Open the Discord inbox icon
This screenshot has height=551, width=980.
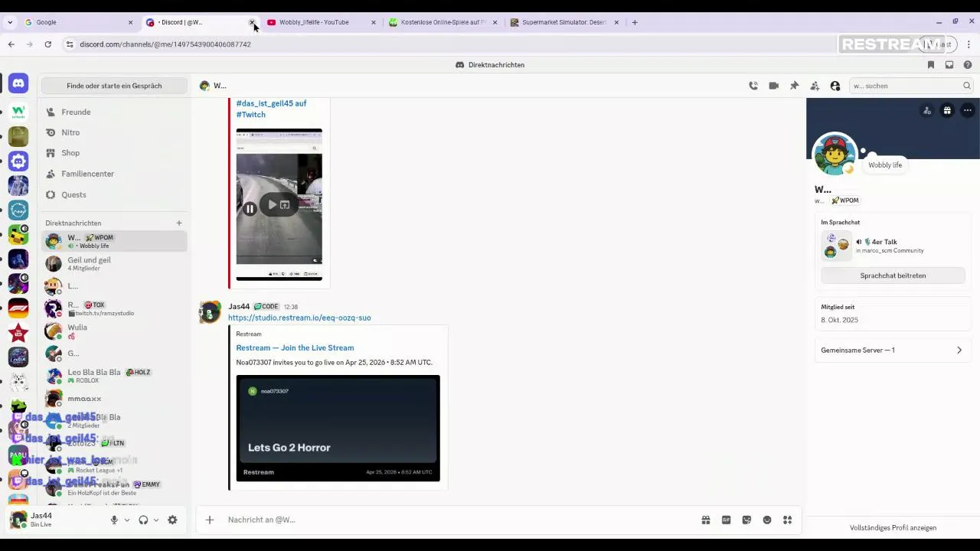[x=949, y=65]
